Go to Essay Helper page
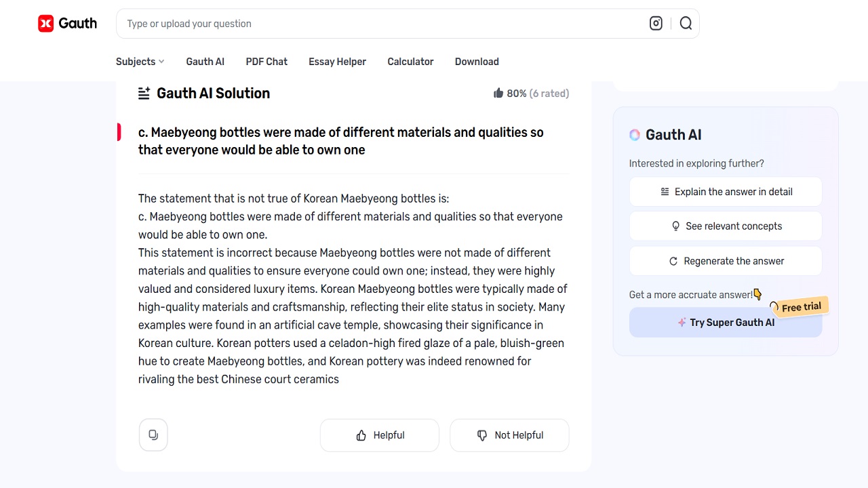The image size is (868, 488). click(x=337, y=62)
